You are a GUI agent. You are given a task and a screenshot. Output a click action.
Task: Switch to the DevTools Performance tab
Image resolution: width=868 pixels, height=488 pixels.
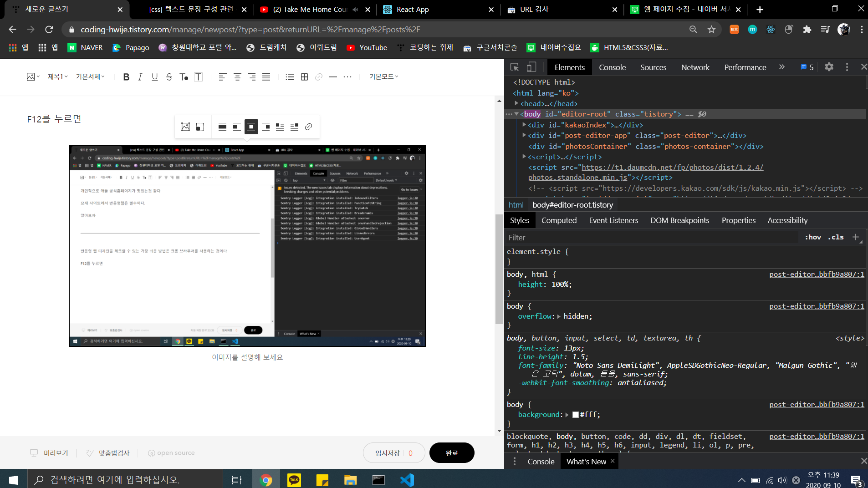pos(745,67)
